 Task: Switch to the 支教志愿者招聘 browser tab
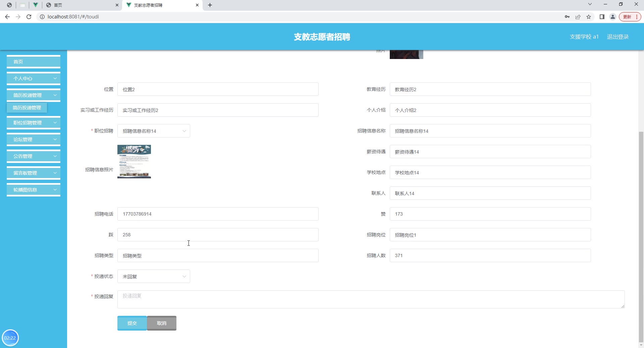tap(162, 5)
